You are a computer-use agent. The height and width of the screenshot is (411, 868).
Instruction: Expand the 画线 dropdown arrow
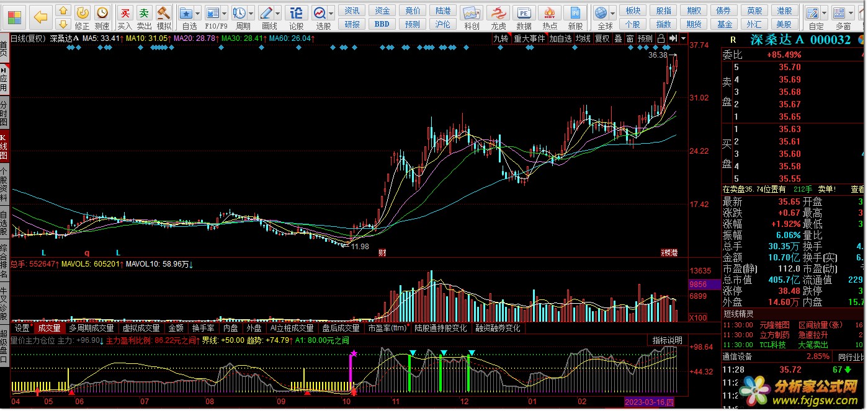tap(278, 13)
